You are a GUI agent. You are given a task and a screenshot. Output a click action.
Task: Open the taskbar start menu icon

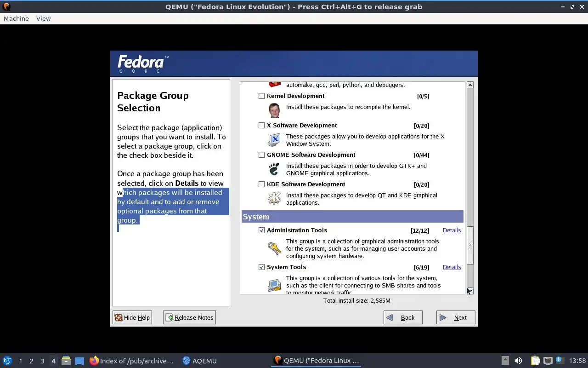click(7, 361)
